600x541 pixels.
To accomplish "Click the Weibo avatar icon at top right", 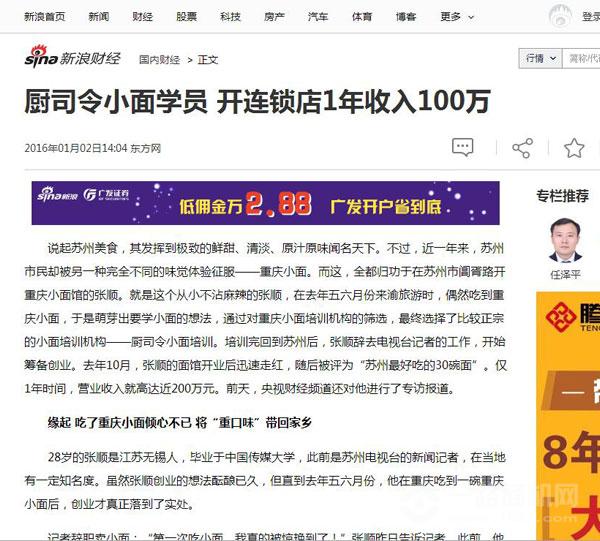I will coord(561,16).
